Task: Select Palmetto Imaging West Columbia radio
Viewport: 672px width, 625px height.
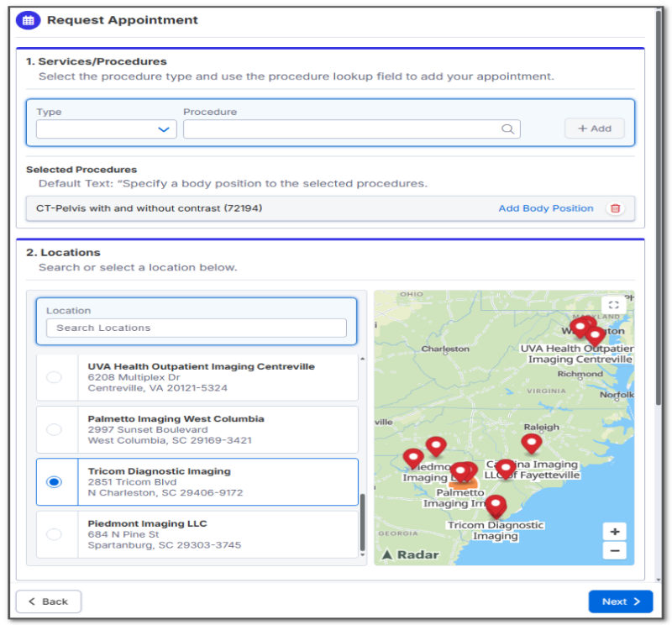Action: 54,429
